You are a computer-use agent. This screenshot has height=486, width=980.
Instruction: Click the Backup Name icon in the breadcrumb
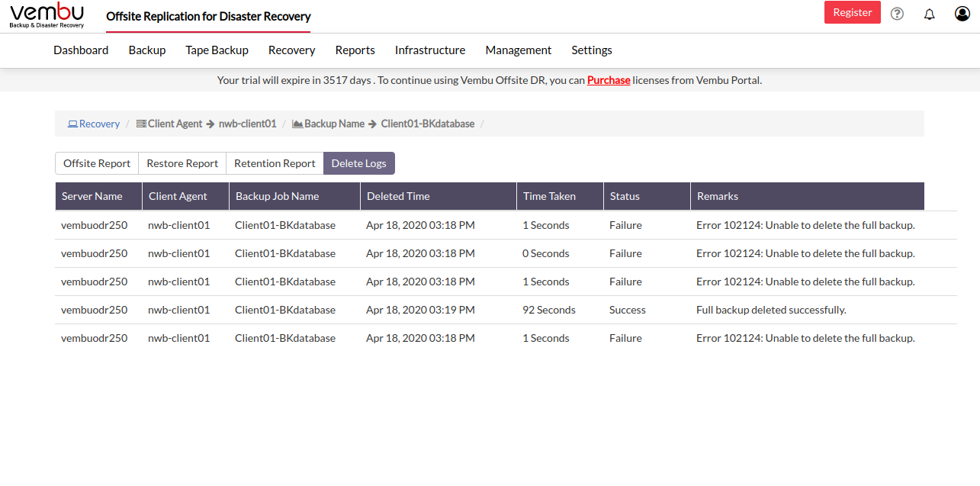click(297, 124)
